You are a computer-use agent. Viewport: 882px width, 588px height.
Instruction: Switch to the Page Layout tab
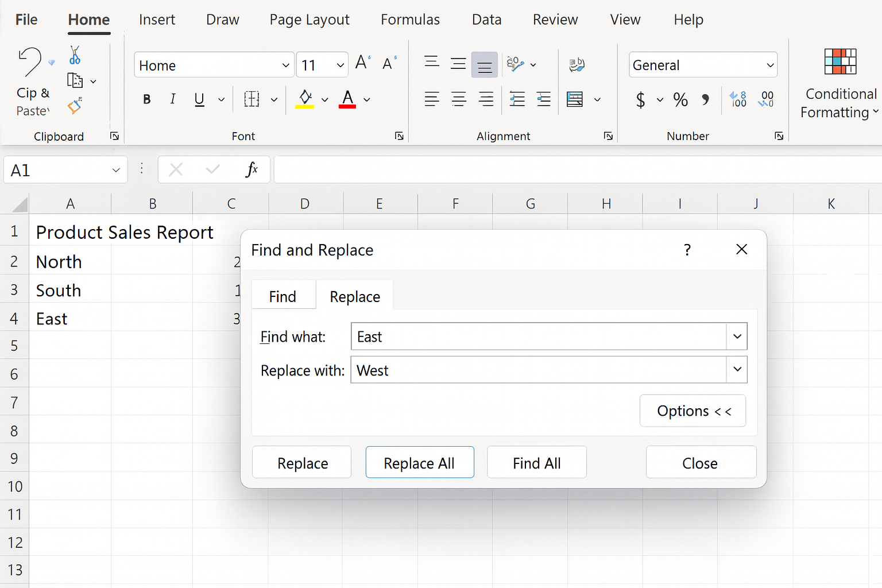(x=310, y=20)
